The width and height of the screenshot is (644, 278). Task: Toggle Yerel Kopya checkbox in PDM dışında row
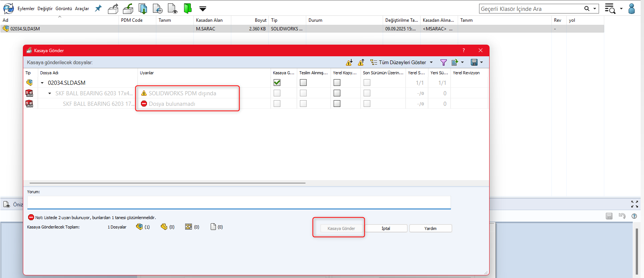pos(337,93)
